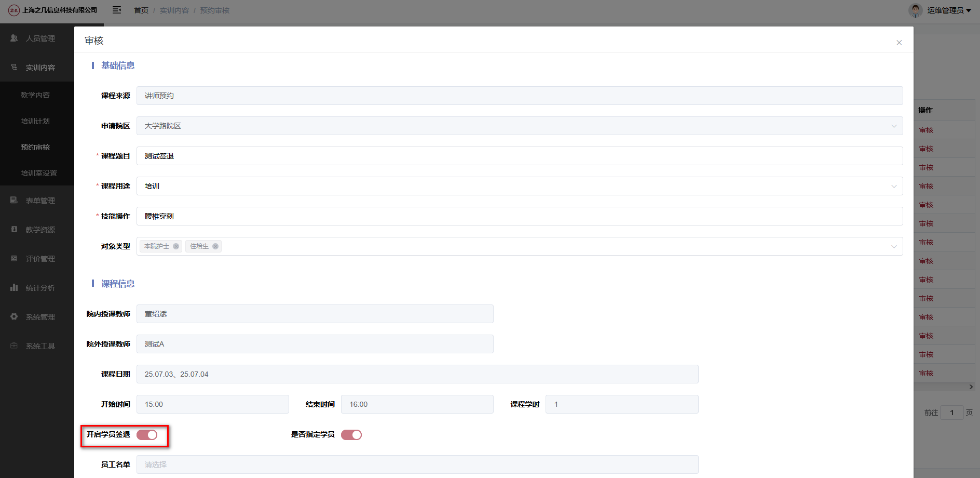Image resolution: width=980 pixels, height=478 pixels.
Task: Click 系统管理 gear icon
Action: (x=14, y=316)
